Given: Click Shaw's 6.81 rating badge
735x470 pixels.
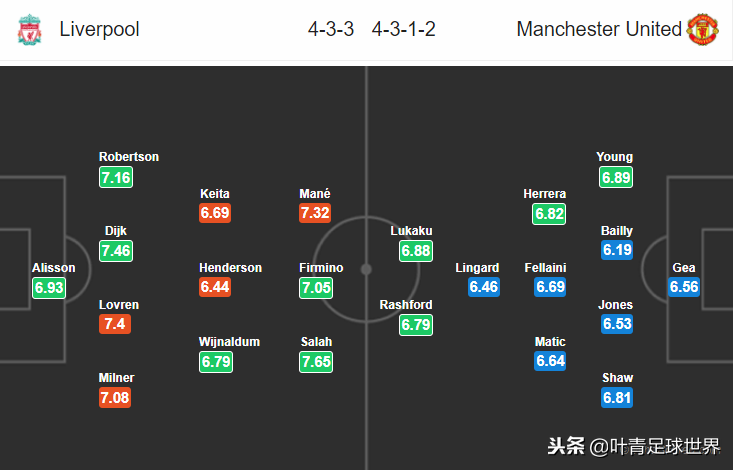Looking at the screenshot, I should click(617, 398).
